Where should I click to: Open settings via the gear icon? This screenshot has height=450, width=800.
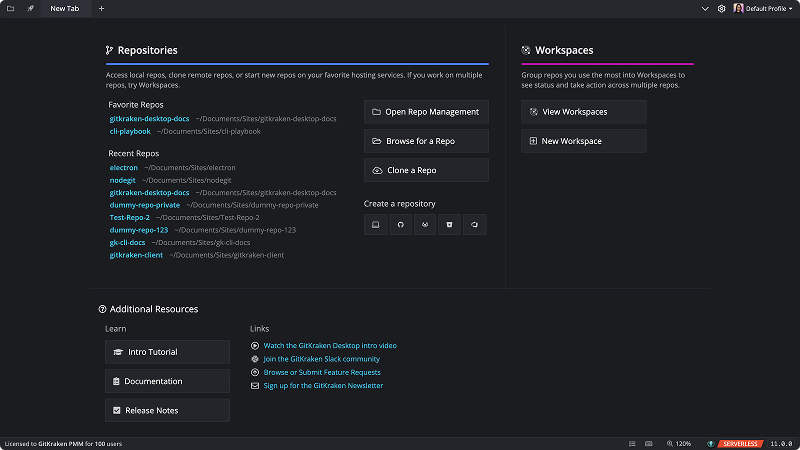point(722,8)
